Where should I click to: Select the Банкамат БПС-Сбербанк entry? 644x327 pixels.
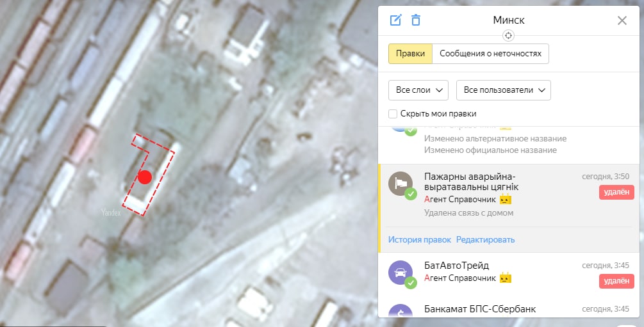click(x=480, y=309)
